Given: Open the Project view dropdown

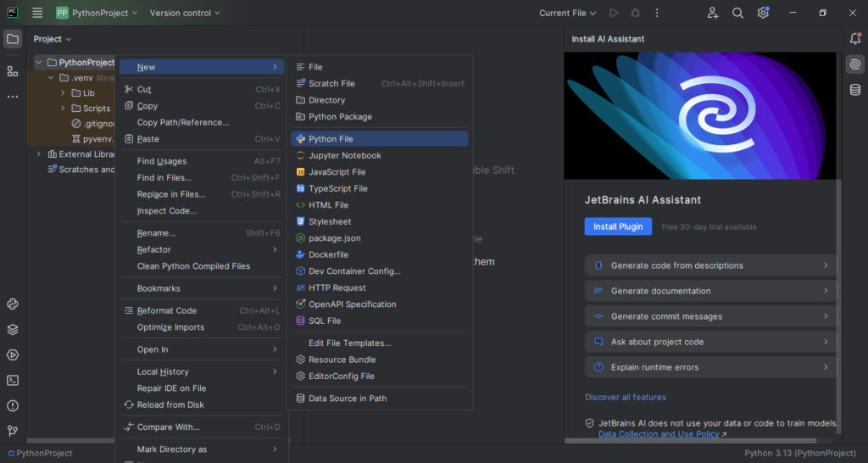Looking at the screenshot, I should [53, 39].
